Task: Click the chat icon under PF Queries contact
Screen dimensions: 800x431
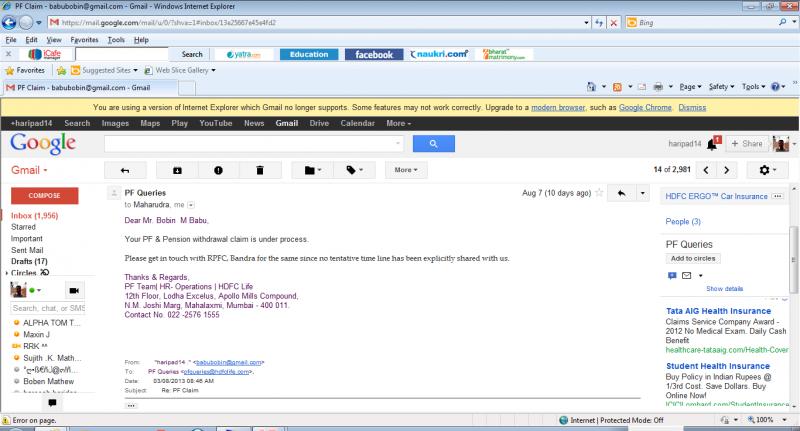Action: (x=672, y=275)
